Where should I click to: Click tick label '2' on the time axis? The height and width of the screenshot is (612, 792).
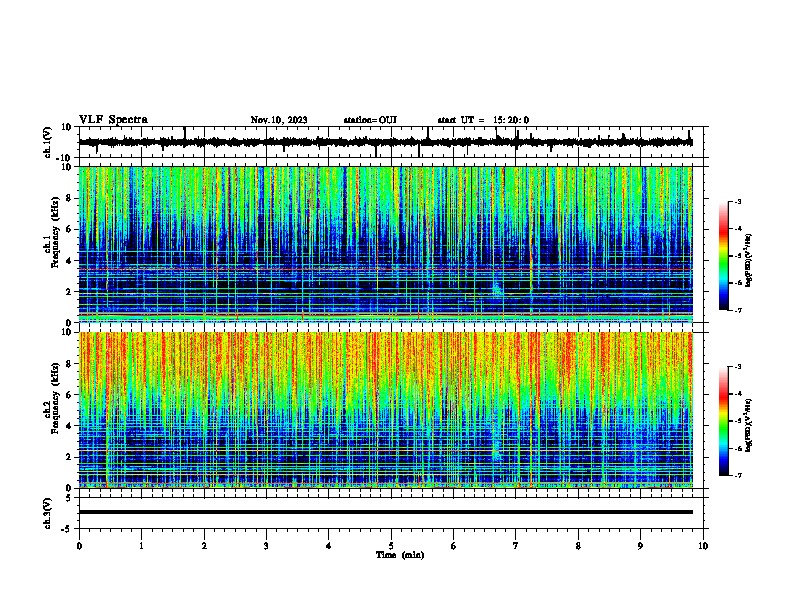(204, 546)
